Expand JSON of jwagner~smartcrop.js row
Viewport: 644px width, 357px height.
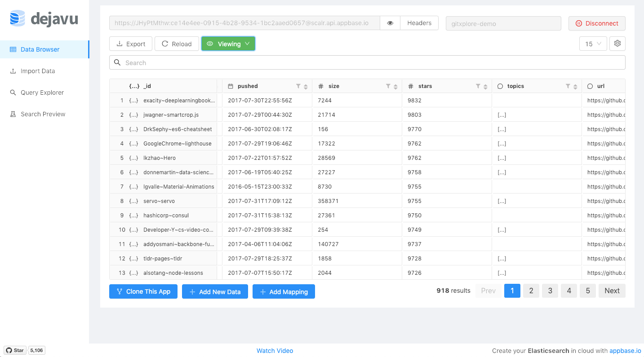tap(133, 115)
